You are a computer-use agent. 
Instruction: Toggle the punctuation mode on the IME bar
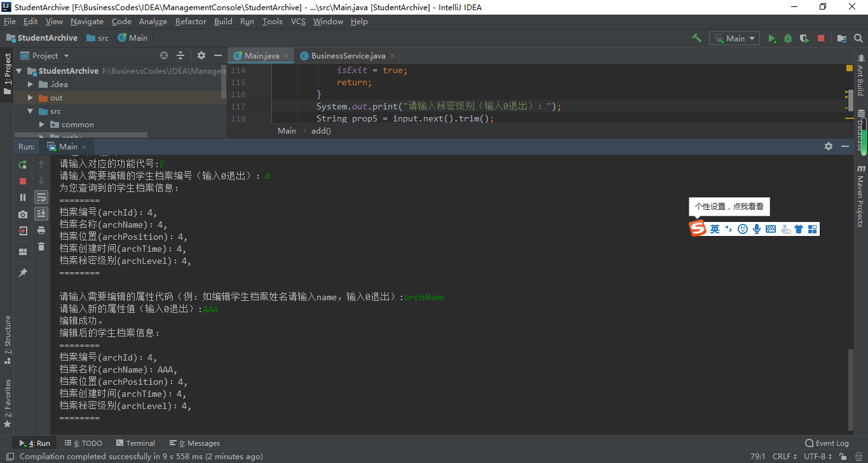[x=728, y=229]
